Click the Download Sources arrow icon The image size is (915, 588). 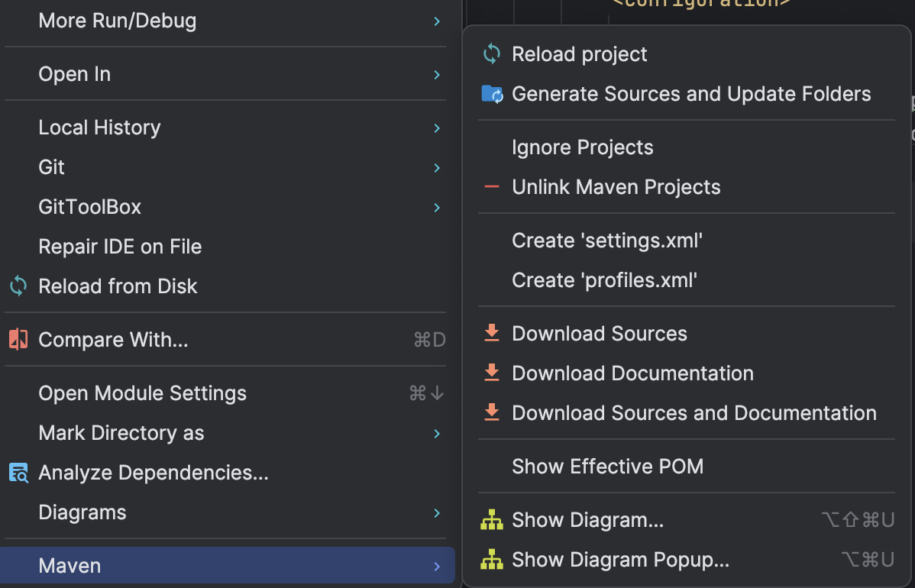(492, 334)
